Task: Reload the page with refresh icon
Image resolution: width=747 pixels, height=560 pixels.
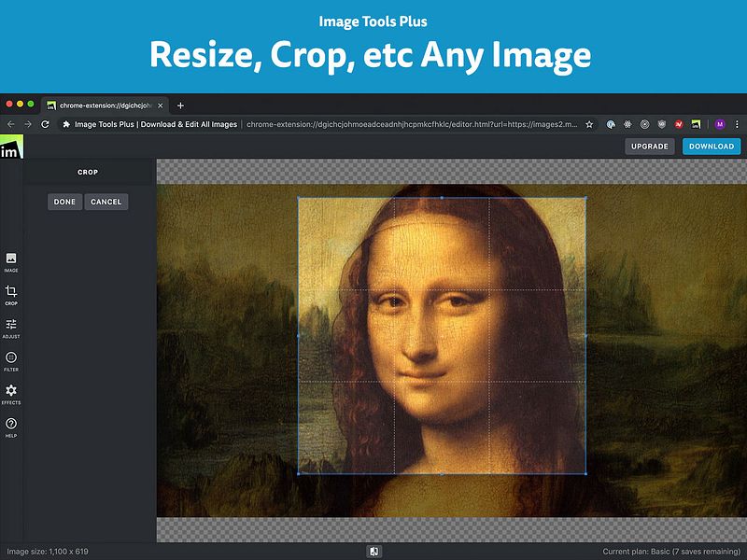Action: pos(45,124)
